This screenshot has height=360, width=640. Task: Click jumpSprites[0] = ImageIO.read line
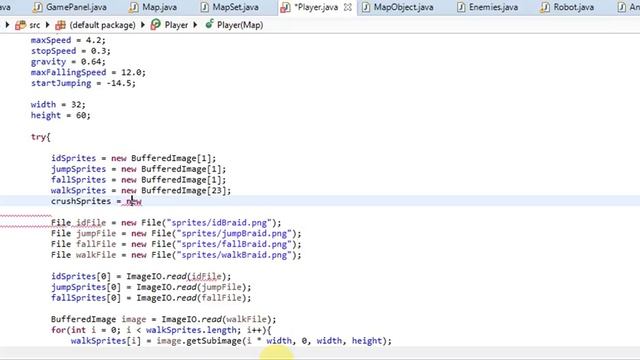[x=151, y=287]
